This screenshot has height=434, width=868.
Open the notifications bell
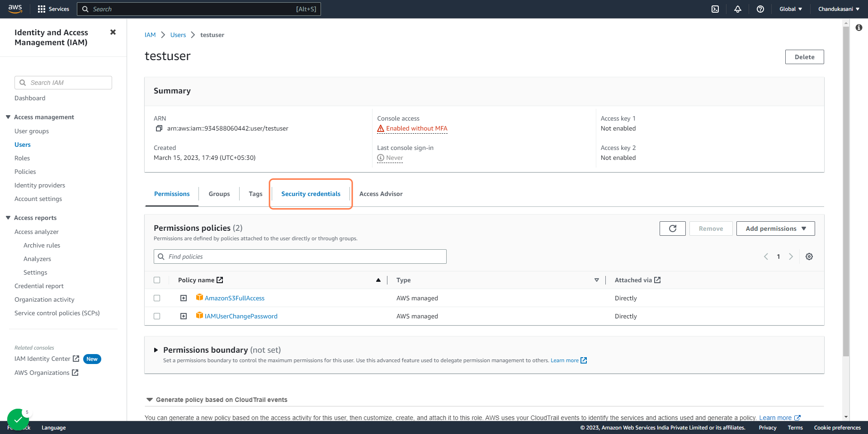pos(738,9)
